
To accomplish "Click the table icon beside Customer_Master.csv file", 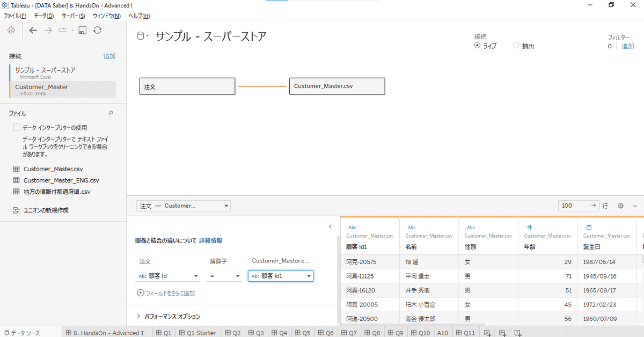I will click(x=16, y=169).
